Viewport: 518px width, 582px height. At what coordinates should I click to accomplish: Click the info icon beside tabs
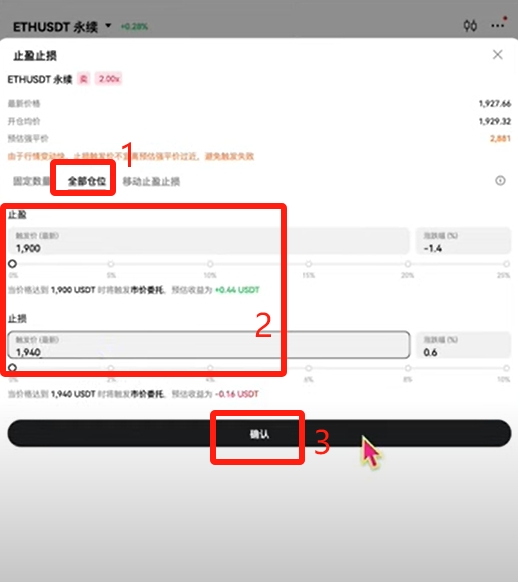point(500,180)
